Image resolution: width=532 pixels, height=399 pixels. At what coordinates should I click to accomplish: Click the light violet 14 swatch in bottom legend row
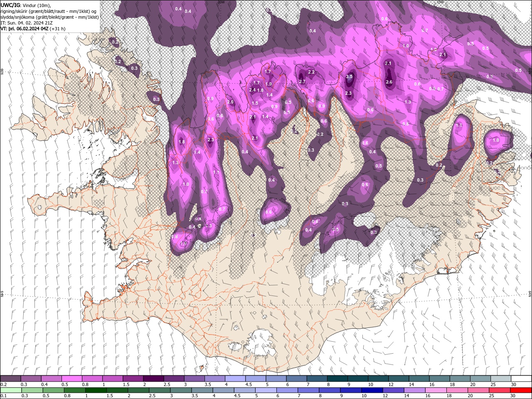(414, 390)
